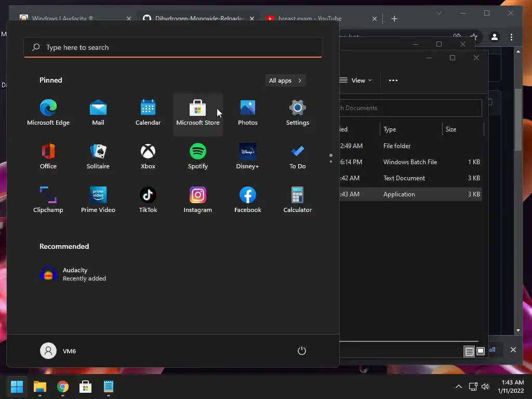532x399 pixels.
Task: Open File Explorer See more menu
Action: [x=393, y=81]
